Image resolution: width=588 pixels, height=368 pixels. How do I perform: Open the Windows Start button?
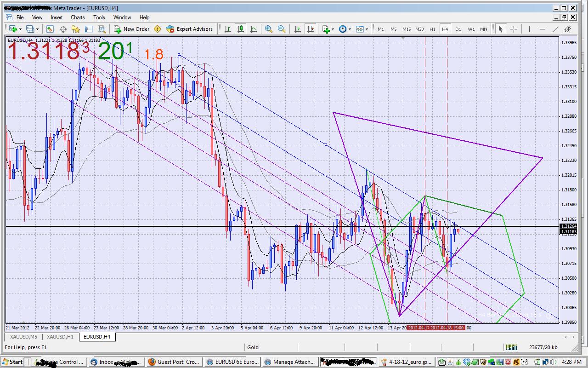coord(12,362)
